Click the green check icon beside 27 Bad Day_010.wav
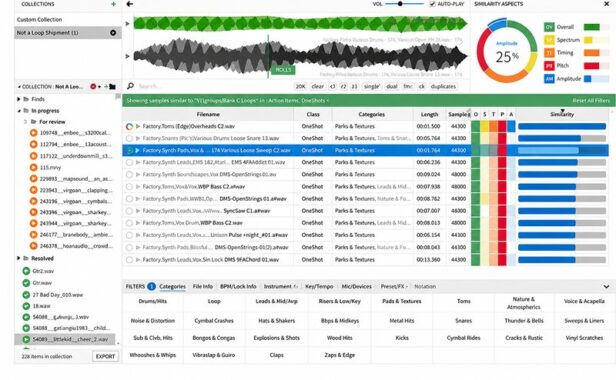The width and height of the screenshot is (616, 380). tap(26, 294)
